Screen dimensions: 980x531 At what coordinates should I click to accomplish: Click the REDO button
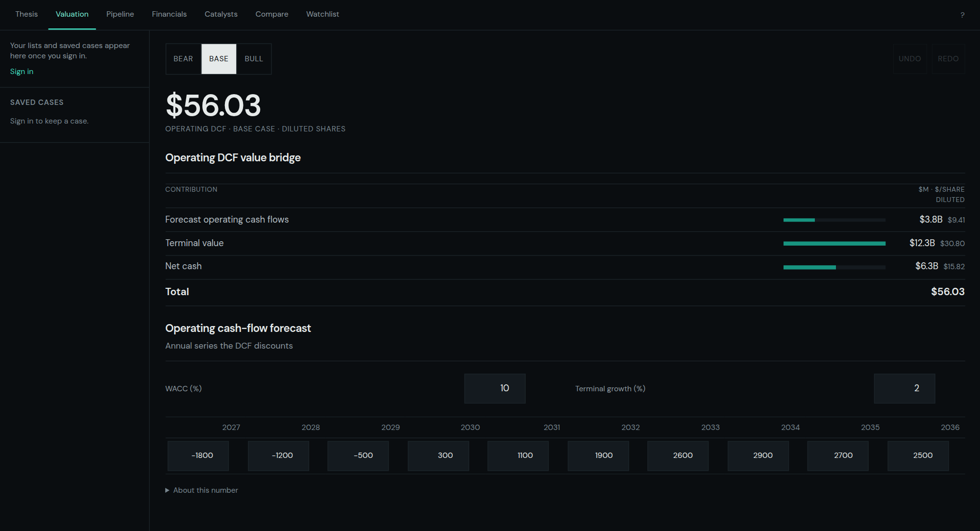(948, 59)
